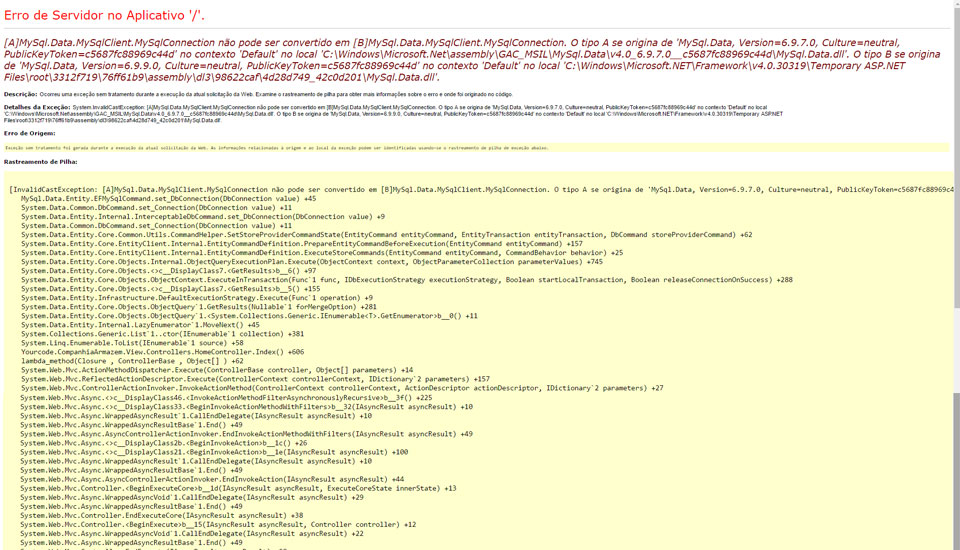The width and height of the screenshot is (960, 550).
Task: Click the 'PrepareEntityCommandBeforeExecution' stack line
Action: pyautogui.click(x=302, y=243)
